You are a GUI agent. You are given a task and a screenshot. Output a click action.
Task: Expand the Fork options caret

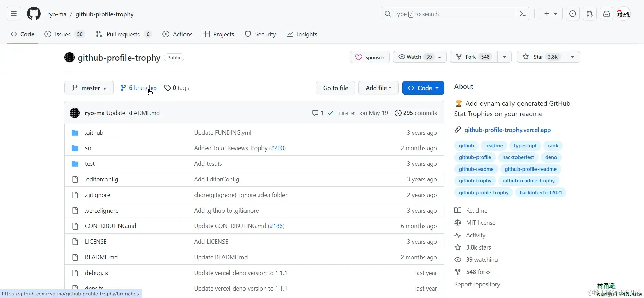pyautogui.click(x=505, y=57)
